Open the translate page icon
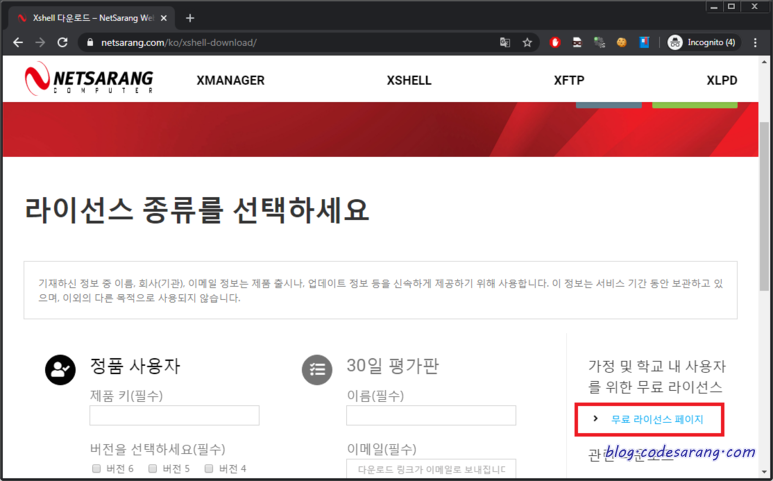Image resolution: width=773 pixels, height=481 pixels. pyautogui.click(x=505, y=42)
